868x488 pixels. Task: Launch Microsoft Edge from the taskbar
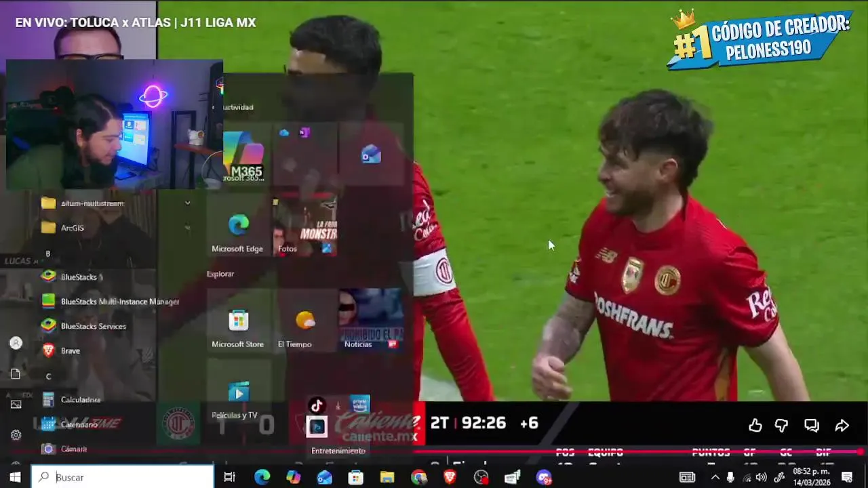(262, 477)
